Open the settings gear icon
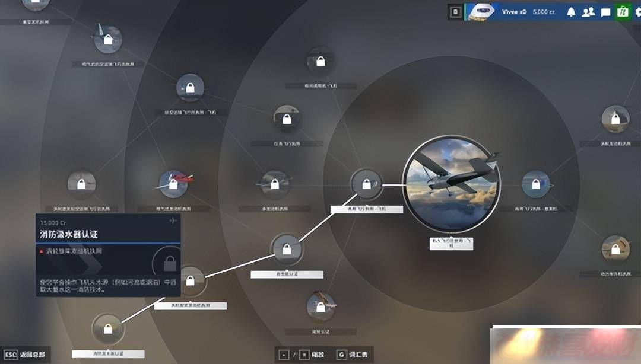641x364 pixels. coord(638,12)
